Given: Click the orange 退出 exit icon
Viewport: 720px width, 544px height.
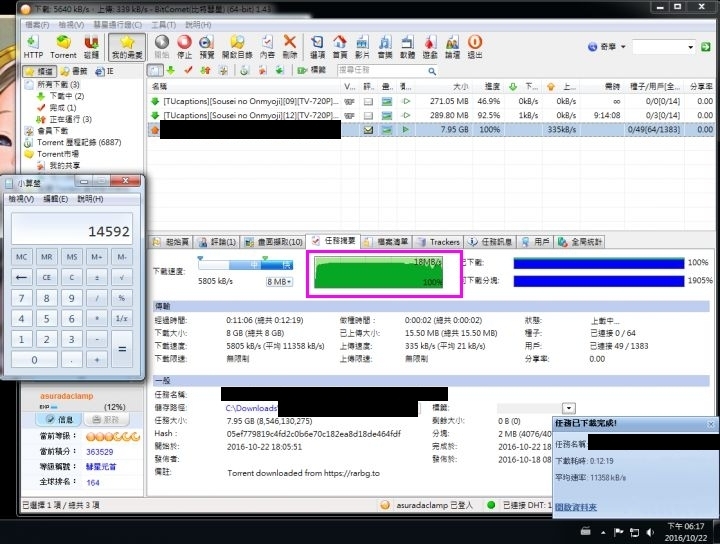Looking at the screenshot, I should (475, 47).
